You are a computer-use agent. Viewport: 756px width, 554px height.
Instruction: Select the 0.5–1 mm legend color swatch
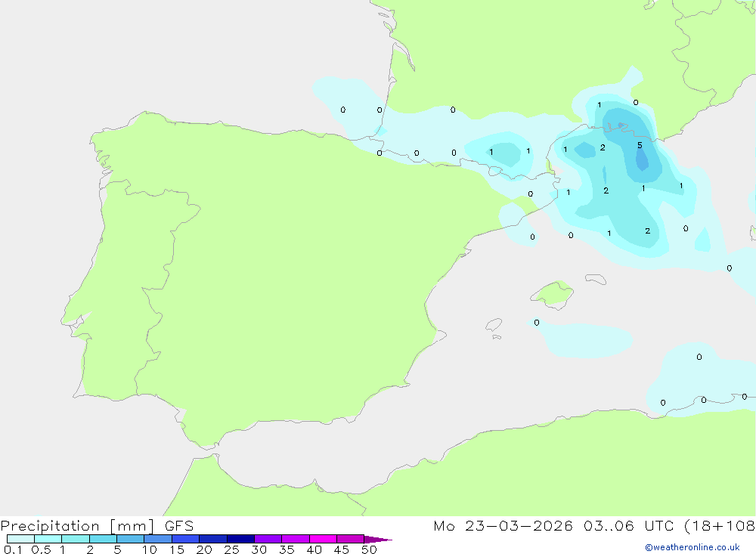(x=48, y=539)
